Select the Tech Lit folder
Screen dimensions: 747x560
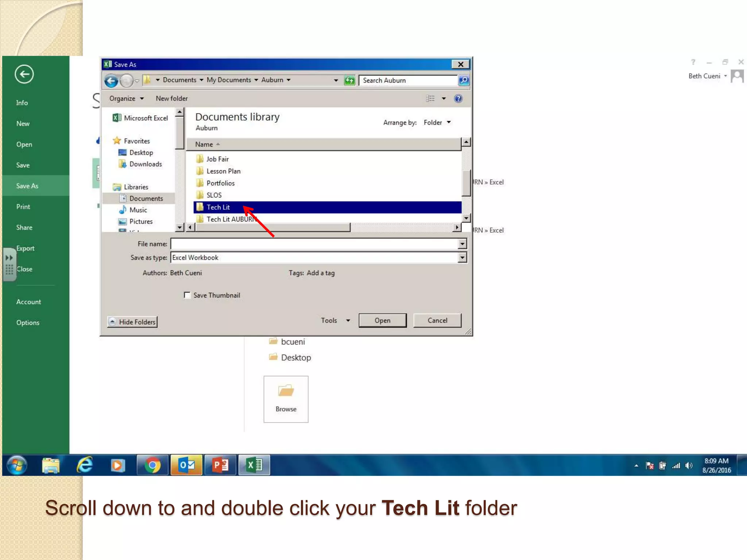(327, 207)
